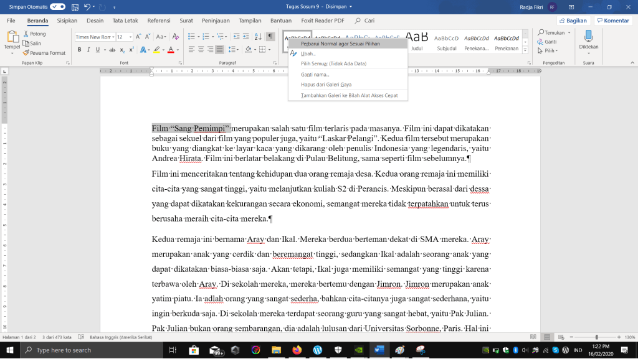Viewport: 638px width, 364px height.
Task: Toggle the Simpan Otomatis switch
Action: (57, 7)
